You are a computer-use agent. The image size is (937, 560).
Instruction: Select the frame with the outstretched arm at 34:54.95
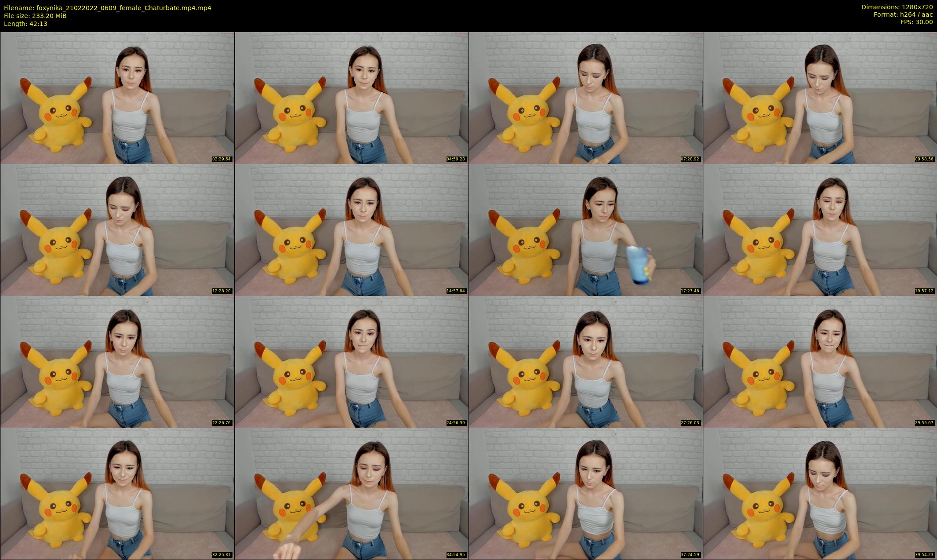[x=352, y=493]
